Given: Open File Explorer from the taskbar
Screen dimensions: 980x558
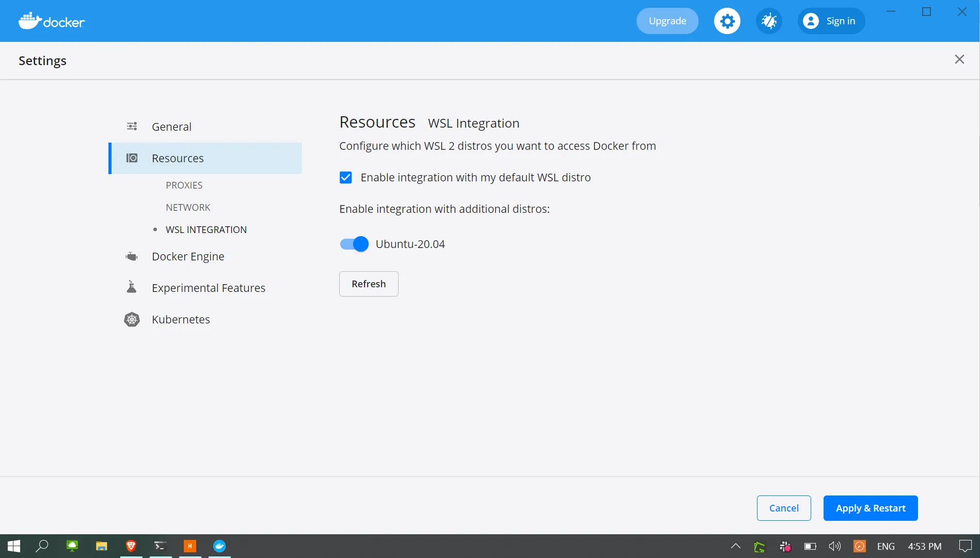Looking at the screenshot, I should pos(101,546).
